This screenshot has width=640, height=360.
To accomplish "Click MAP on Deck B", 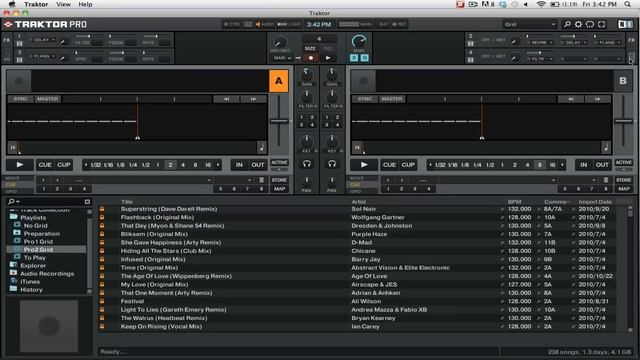I will point(624,189).
